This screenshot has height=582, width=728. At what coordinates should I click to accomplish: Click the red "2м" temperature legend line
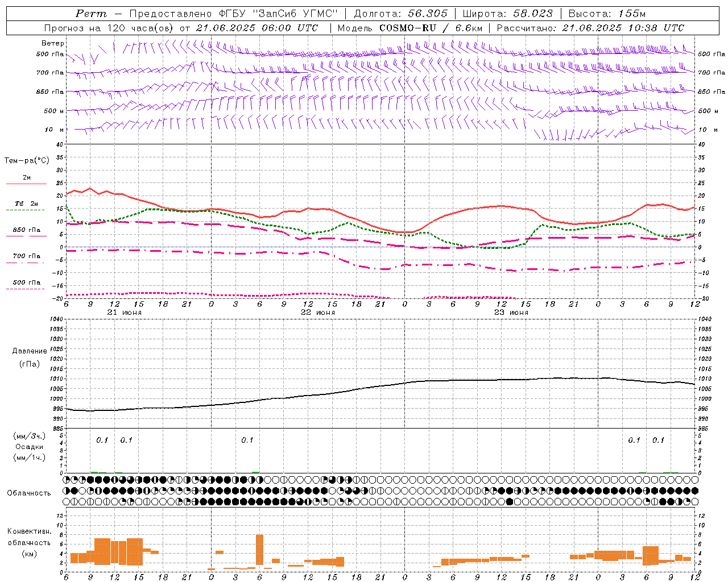[x=26, y=184]
